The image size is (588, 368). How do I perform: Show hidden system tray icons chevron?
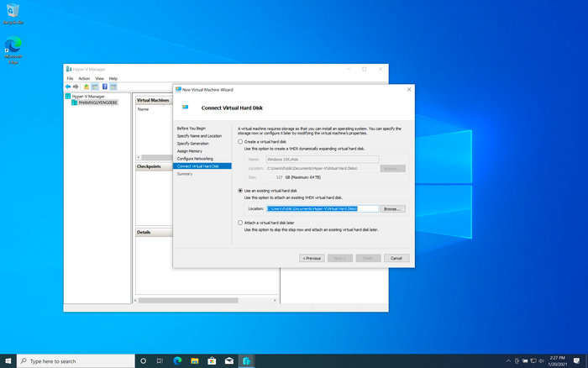508,361
